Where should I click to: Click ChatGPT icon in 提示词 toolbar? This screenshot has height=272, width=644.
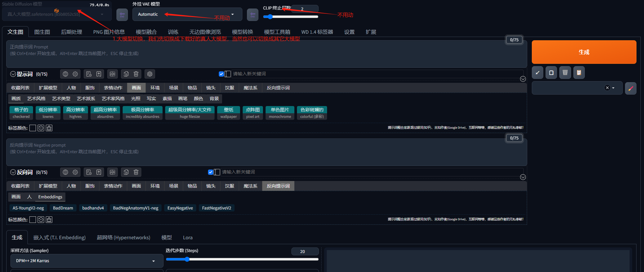click(150, 74)
